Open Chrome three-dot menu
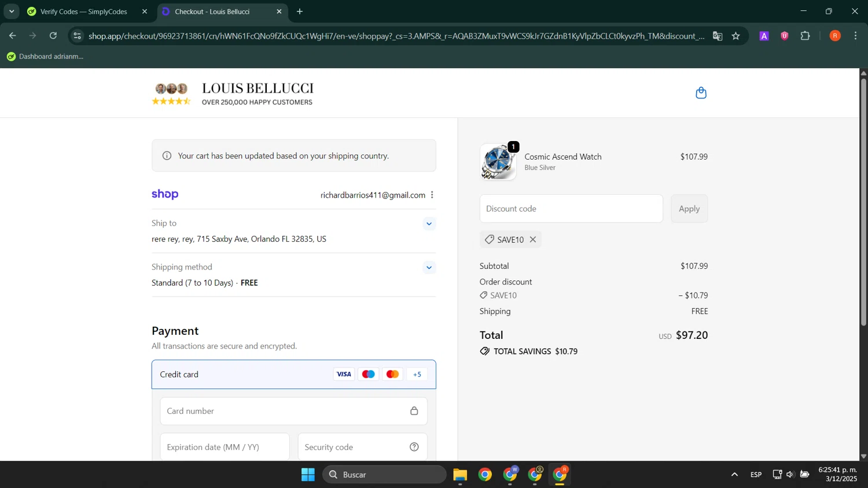Screen dimensions: 868x488 click(855, 36)
